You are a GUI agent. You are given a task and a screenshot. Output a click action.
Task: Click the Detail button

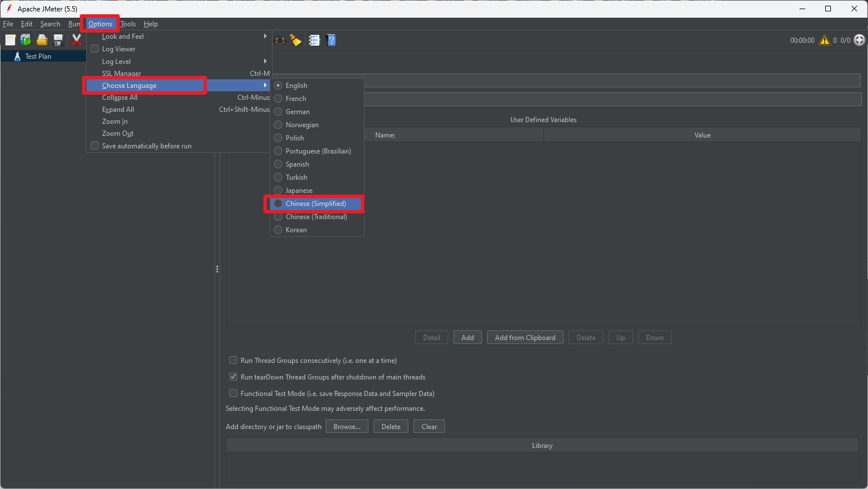click(432, 338)
